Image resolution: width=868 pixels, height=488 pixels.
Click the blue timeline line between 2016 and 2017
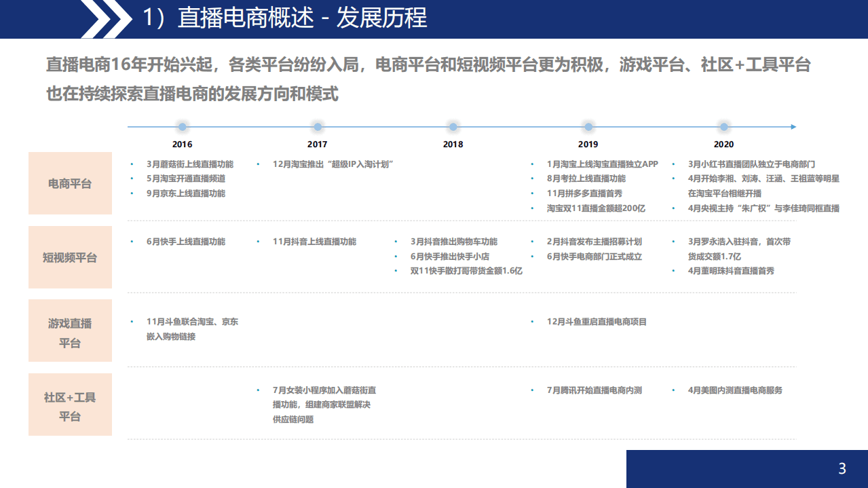248,126
